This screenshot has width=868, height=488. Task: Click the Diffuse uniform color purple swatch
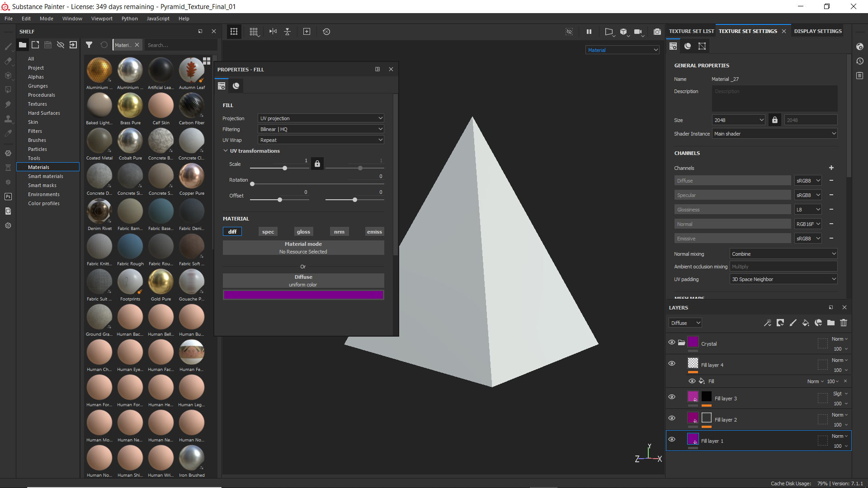tap(303, 295)
